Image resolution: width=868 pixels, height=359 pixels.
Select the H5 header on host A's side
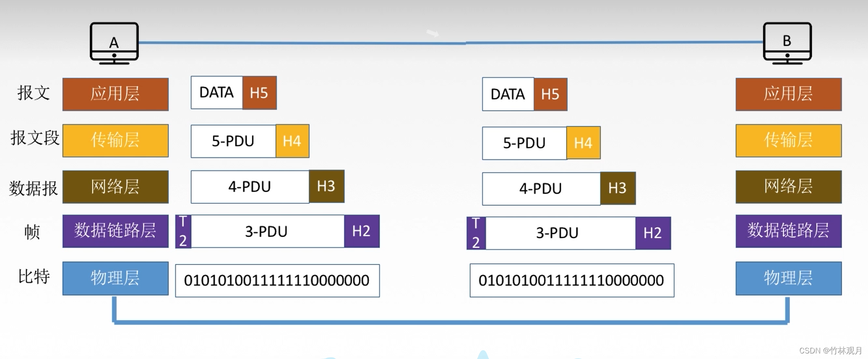(x=260, y=93)
